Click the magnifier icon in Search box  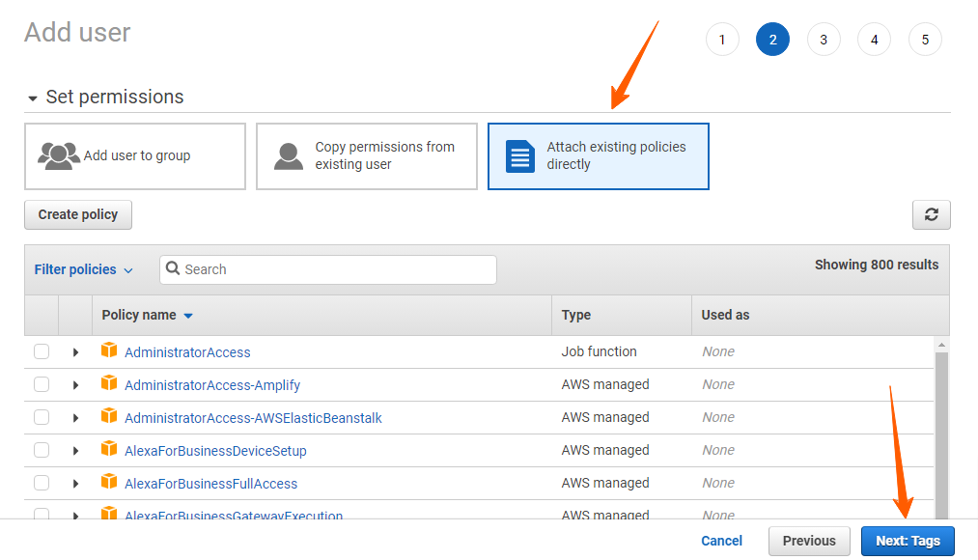[x=173, y=268]
